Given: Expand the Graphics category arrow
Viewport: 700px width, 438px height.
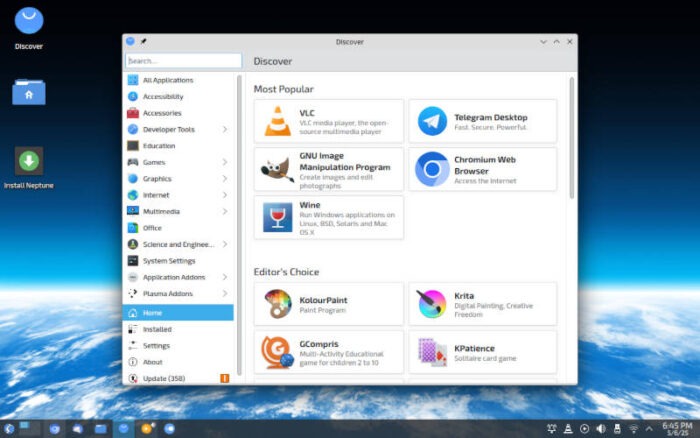Looking at the screenshot, I should [225, 179].
